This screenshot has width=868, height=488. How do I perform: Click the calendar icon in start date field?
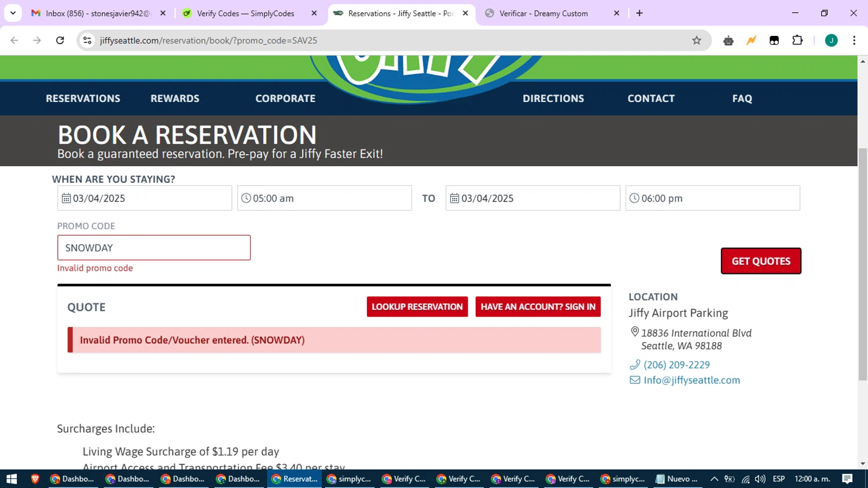tap(67, 199)
